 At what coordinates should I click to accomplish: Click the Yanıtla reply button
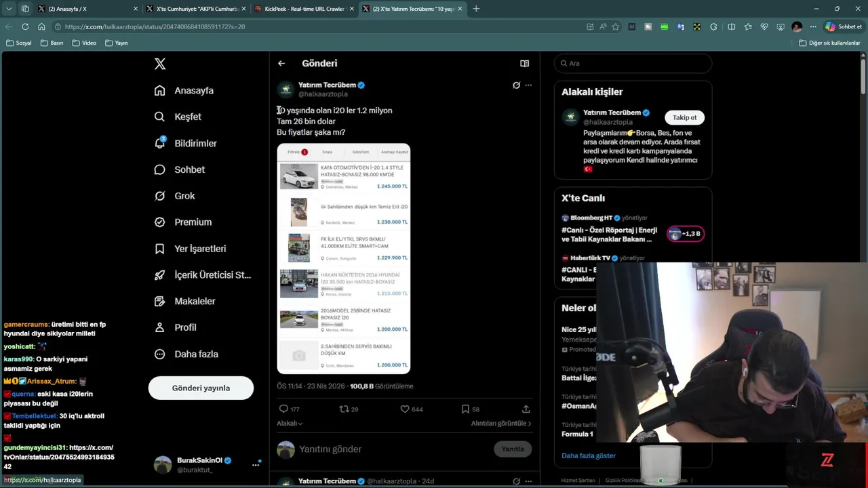513,449
